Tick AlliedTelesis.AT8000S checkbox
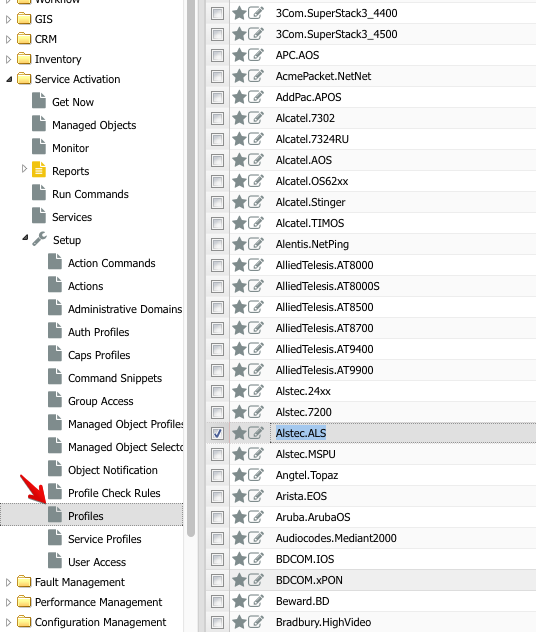 (217, 286)
